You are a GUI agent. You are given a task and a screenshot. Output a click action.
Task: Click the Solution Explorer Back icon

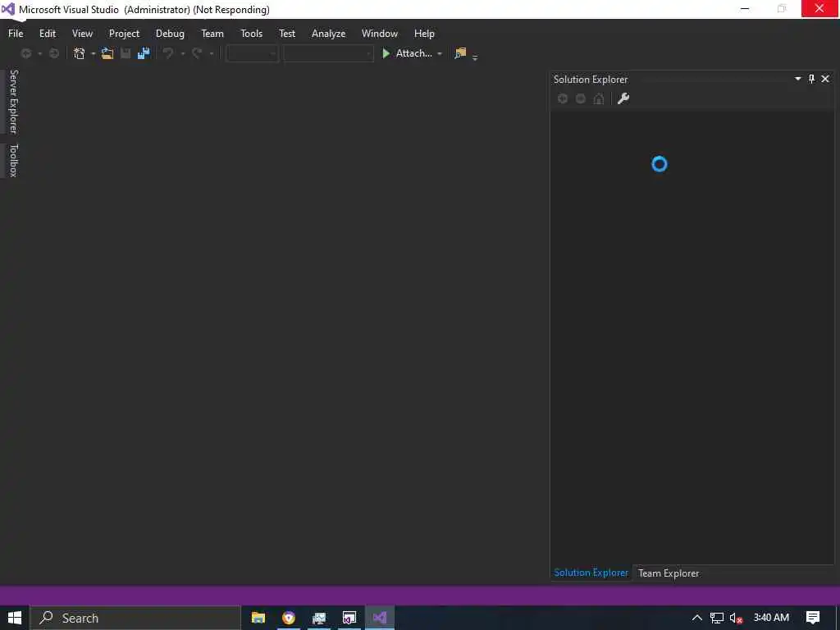[x=563, y=98]
